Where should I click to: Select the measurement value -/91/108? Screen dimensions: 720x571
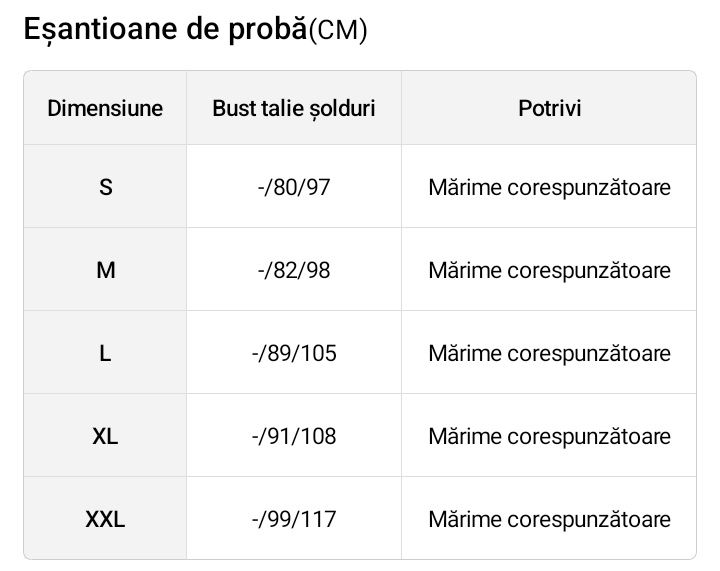[294, 436]
